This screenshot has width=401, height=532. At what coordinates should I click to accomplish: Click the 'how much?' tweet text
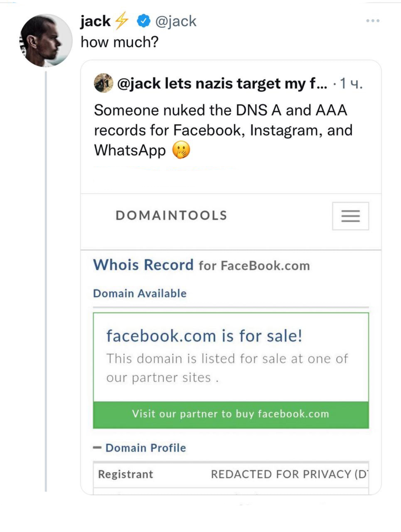pyautogui.click(x=119, y=42)
